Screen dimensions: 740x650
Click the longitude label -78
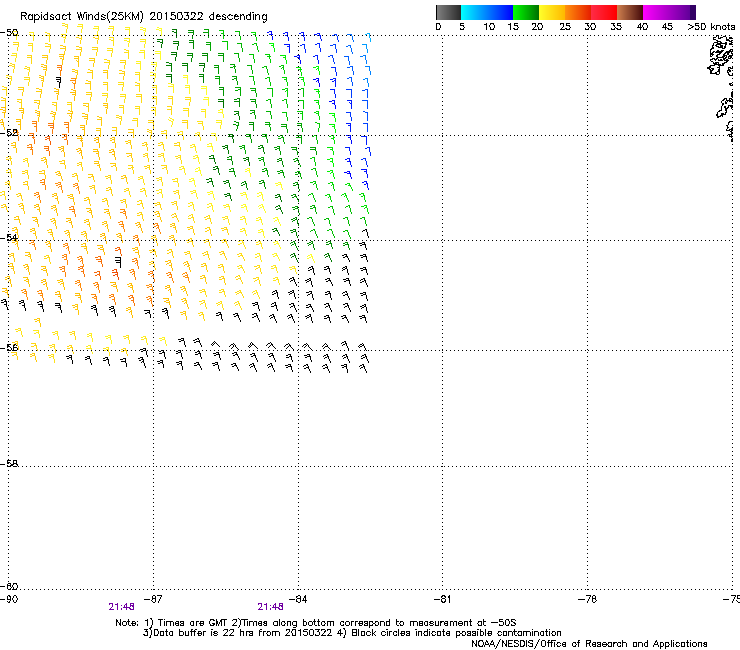click(x=587, y=599)
